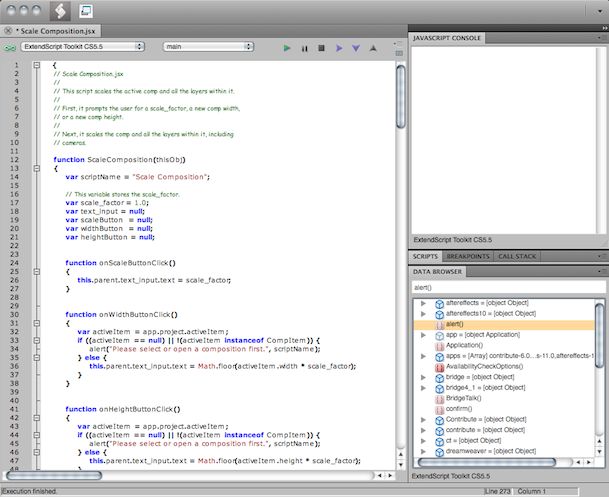Pause script execution
Viewport: 609px width, 497px height.
[304, 49]
